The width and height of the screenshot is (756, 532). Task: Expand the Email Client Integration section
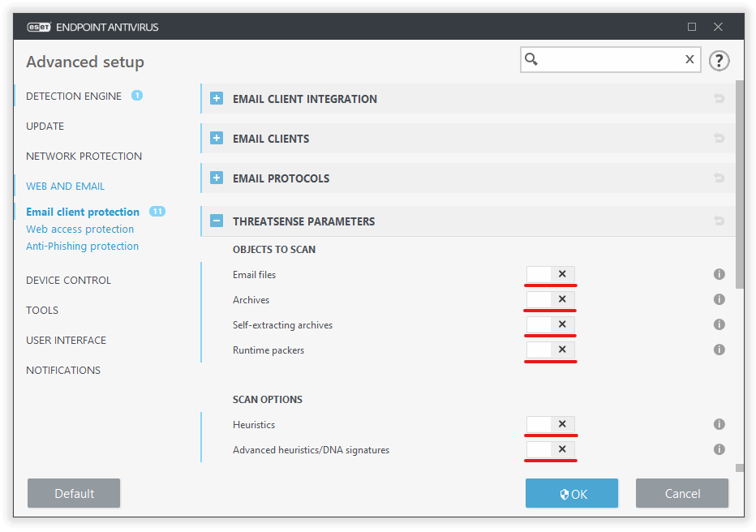click(217, 98)
